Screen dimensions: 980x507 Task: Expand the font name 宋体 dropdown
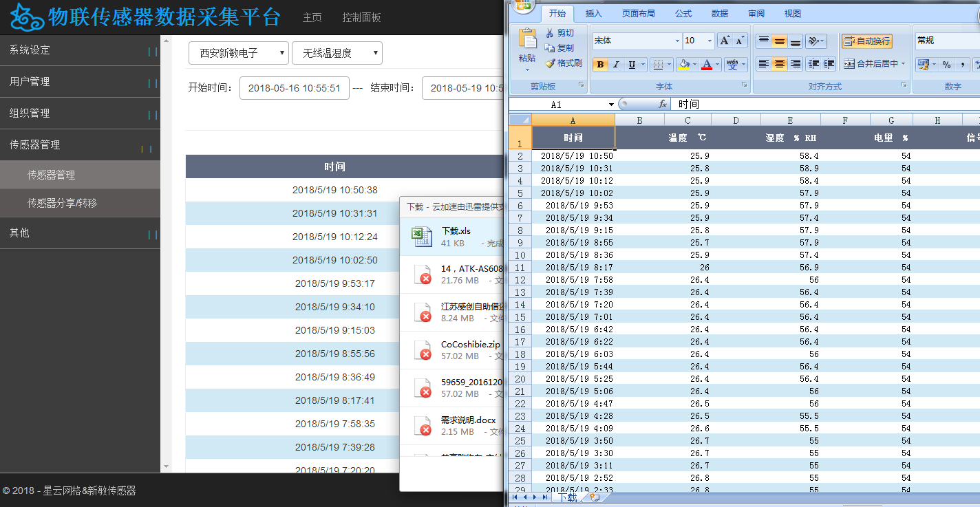(677, 41)
